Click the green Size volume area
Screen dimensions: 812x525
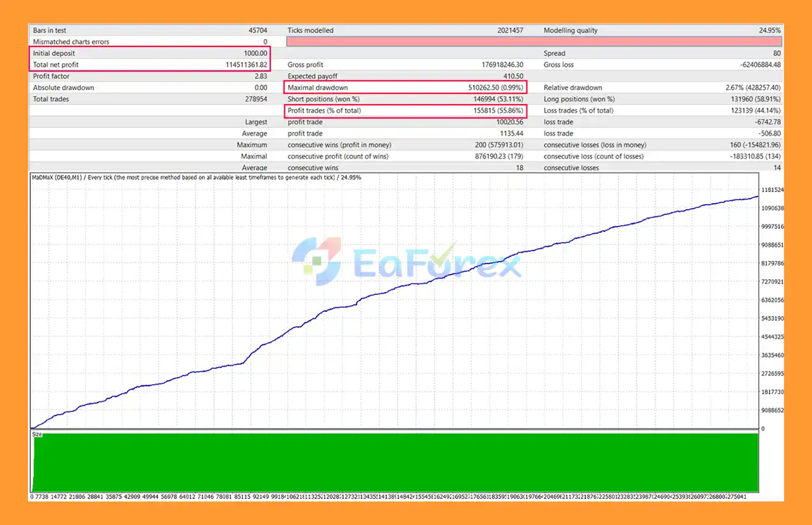393,463
